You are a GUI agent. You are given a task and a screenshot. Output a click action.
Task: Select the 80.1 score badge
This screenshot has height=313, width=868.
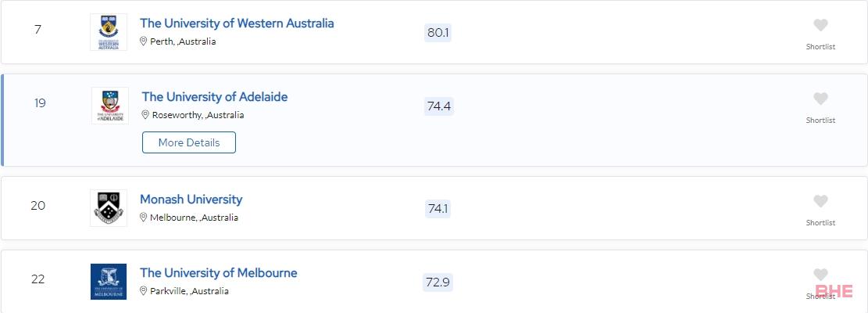coord(438,33)
